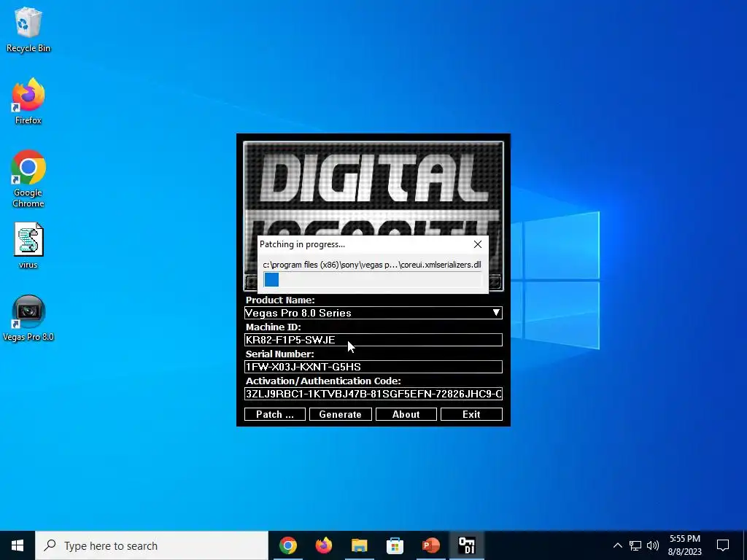Click the Patch ... button
747x560 pixels.
click(x=275, y=414)
